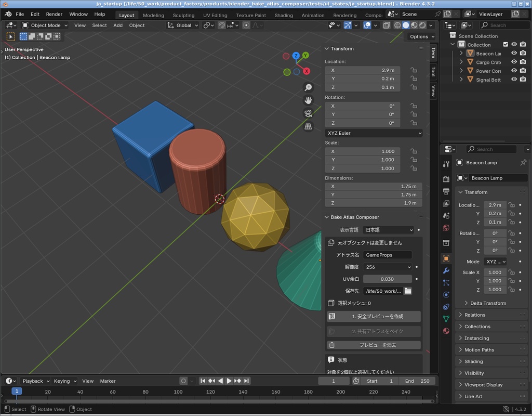Toggle Signal Bottle viewport visibility eye
Screen dimensions: 532x416
(x=514, y=80)
